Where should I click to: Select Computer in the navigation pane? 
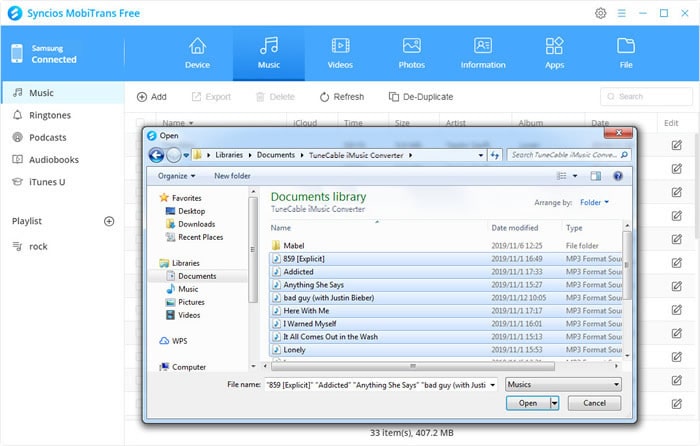click(x=189, y=367)
